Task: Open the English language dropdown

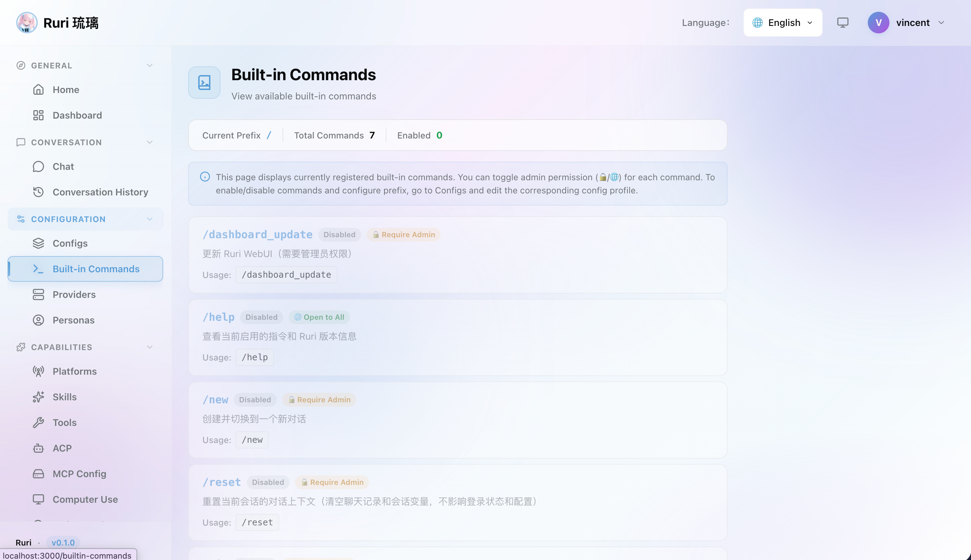Action: click(x=783, y=23)
